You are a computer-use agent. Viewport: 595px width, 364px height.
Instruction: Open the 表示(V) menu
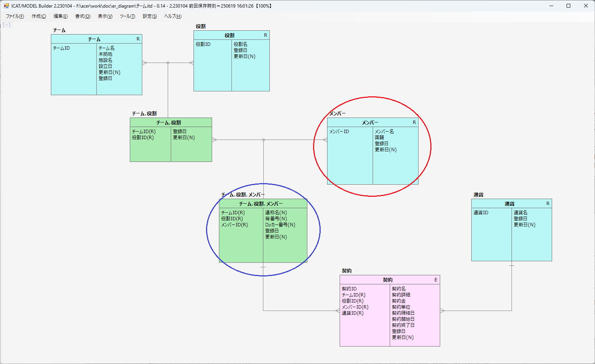pyautogui.click(x=105, y=16)
